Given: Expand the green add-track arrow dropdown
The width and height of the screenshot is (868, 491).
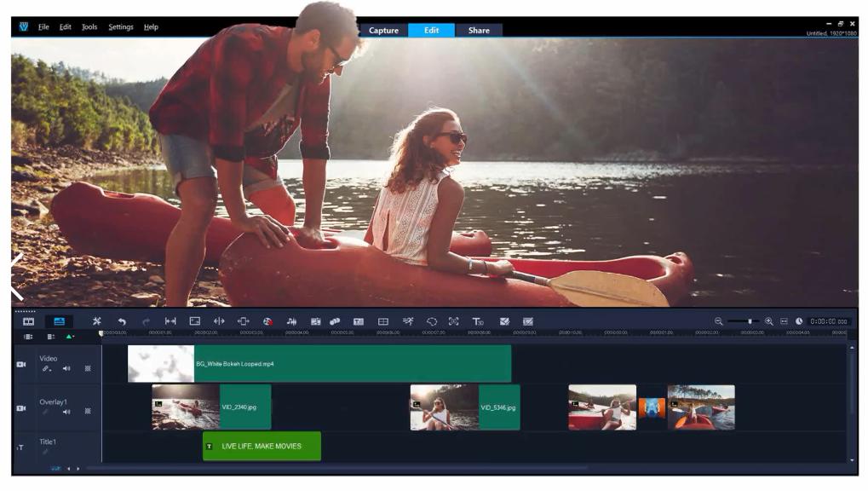Looking at the screenshot, I should coord(71,337).
